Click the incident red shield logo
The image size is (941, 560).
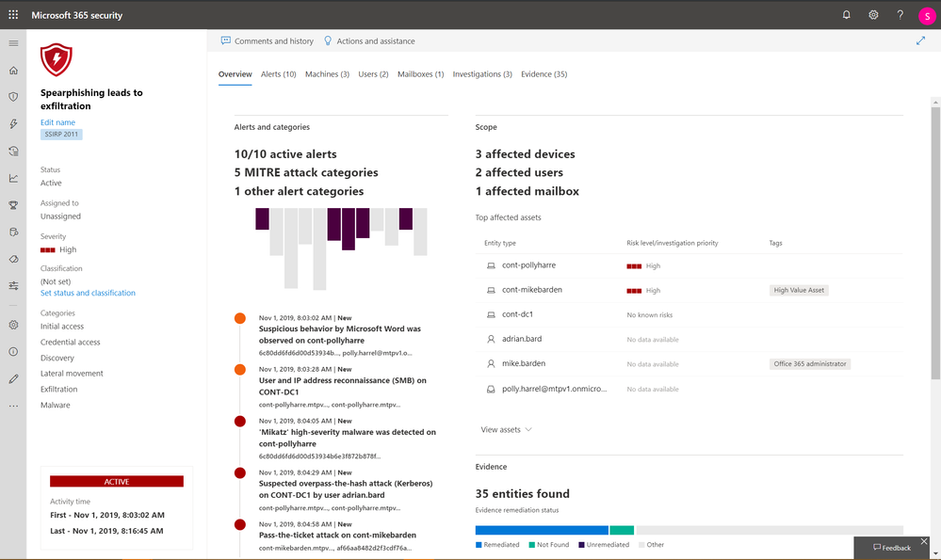coord(57,59)
